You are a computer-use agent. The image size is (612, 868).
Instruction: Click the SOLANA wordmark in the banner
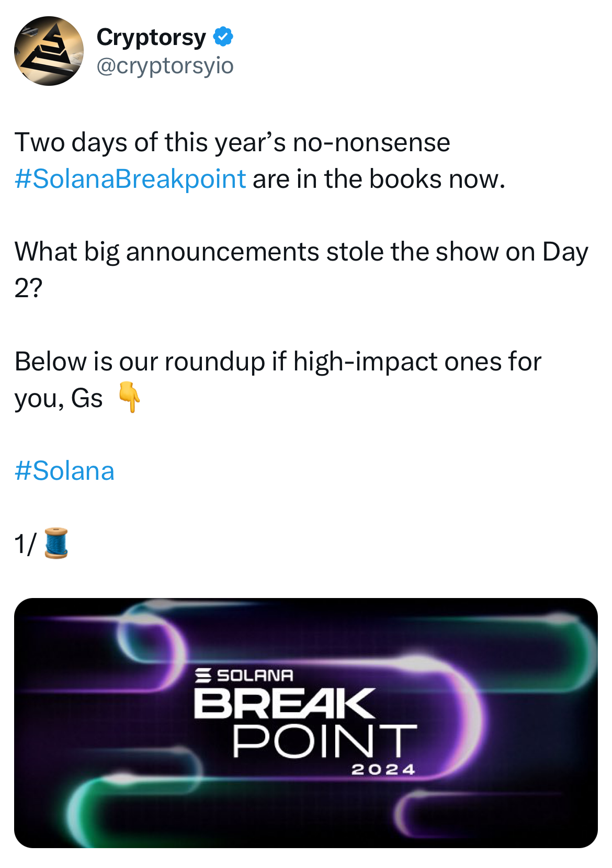coord(255,675)
